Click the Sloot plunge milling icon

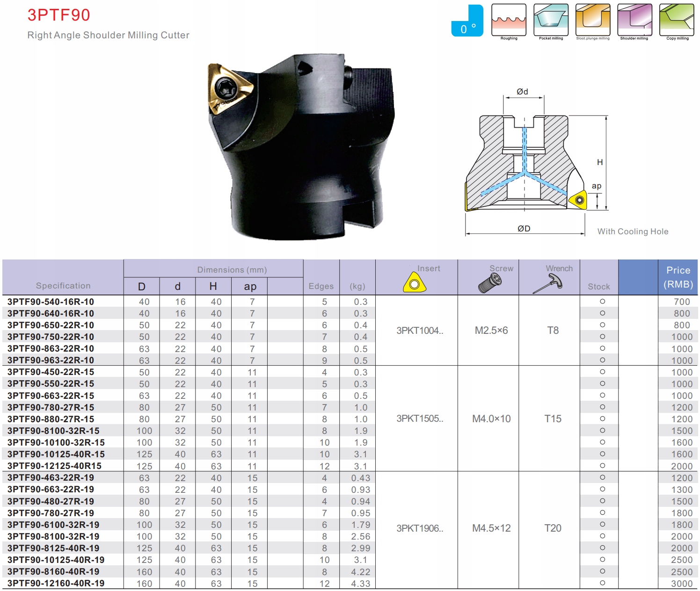[x=593, y=20]
